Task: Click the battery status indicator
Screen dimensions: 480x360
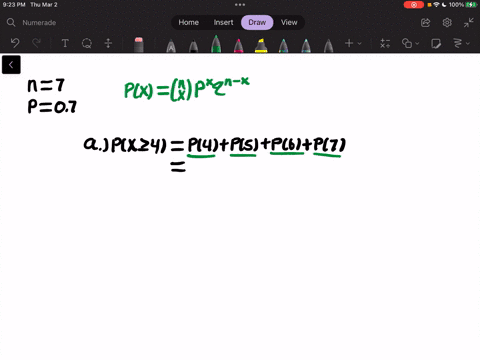Action: (471, 5)
